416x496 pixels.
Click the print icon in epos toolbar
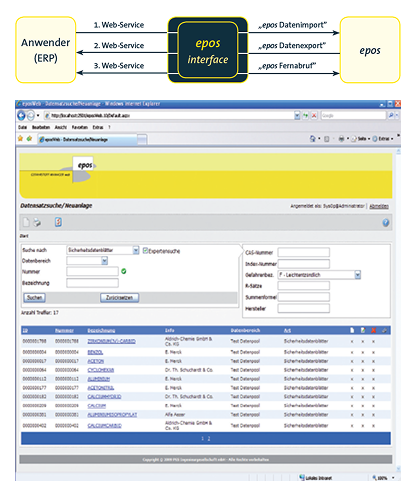coord(37,222)
